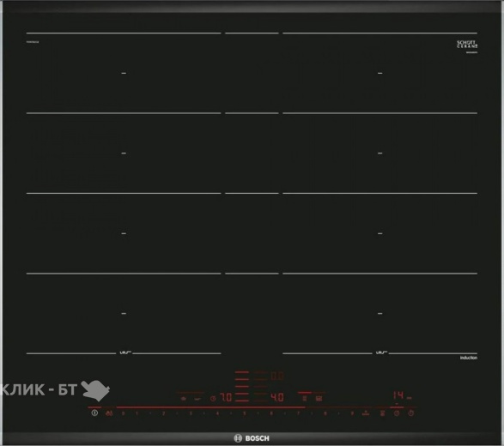The image size is (504, 446).
Task: Select power level 2 on the scale
Action: [x=163, y=413]
